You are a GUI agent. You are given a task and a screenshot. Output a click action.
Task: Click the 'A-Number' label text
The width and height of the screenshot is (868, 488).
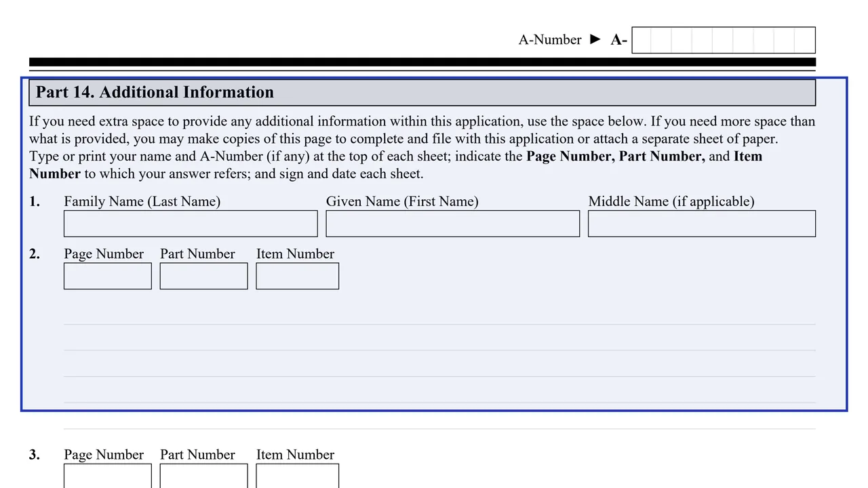(550, 40)
